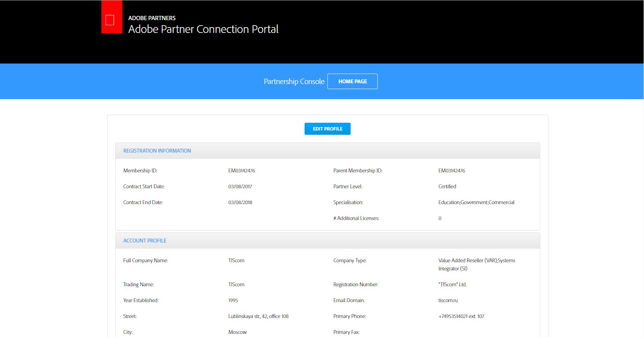644x337 pixels.
Task: Click the City value Moscow
Action: coord(237,332)
